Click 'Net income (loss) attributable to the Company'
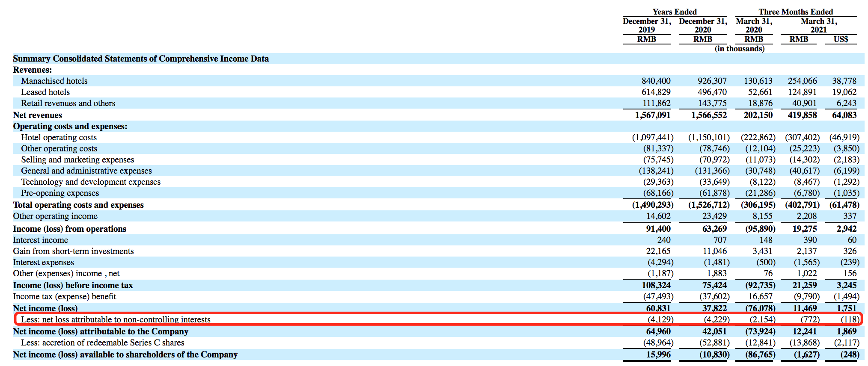Screen dimensions: 868x366 [x=101, y=331]
